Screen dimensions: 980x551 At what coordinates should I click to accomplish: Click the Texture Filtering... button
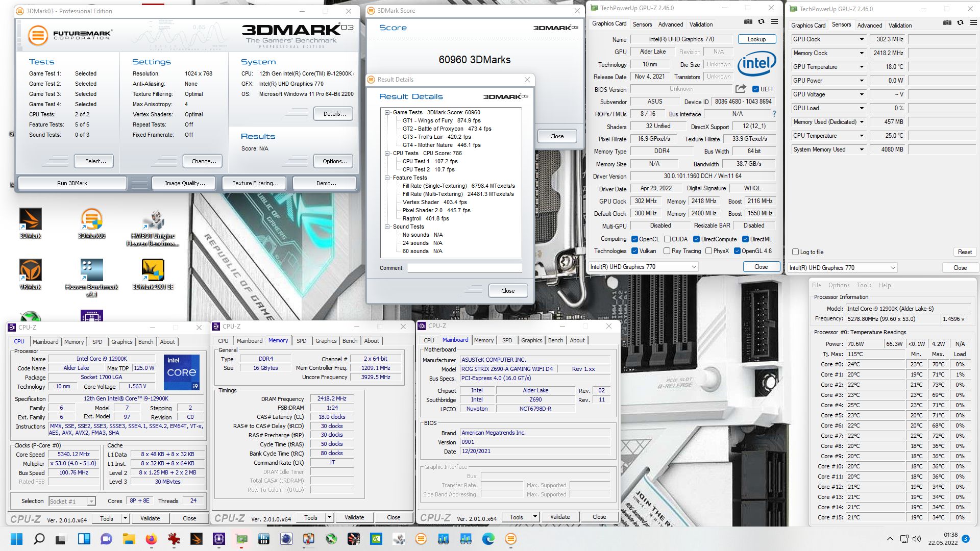(x=255, y=183)
